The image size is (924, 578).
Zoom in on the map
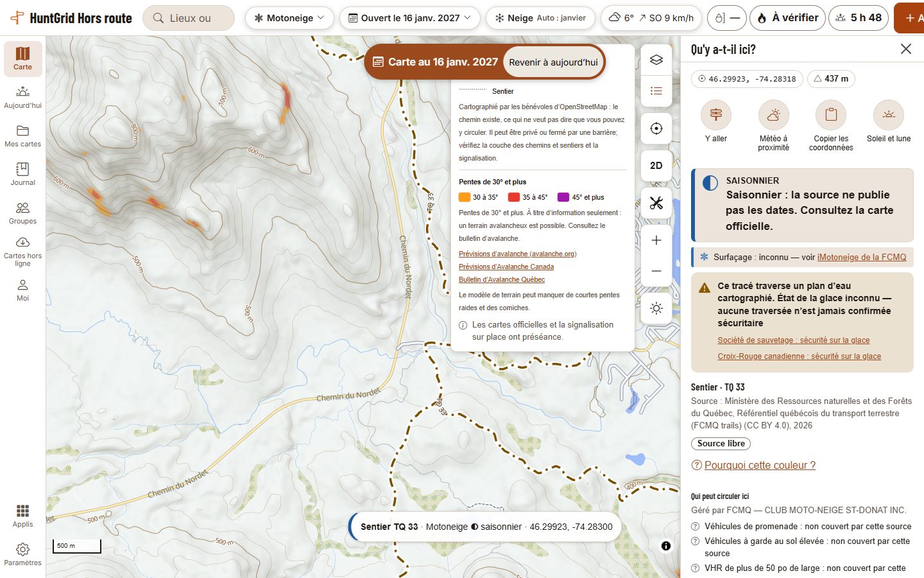click(656, 240)
